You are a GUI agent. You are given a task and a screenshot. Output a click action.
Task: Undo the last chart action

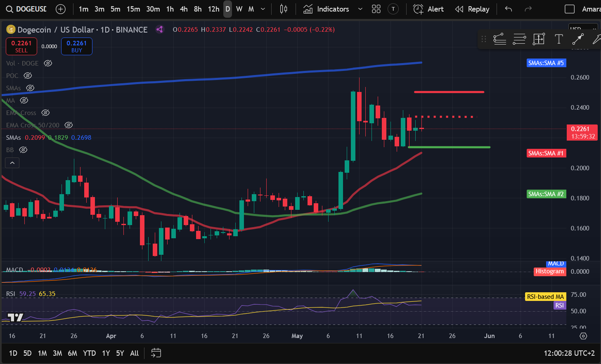(x=509, y=9)
